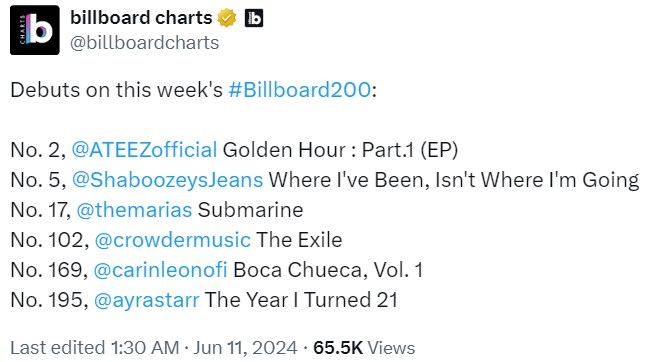Screen dimensions: 670x362
Task: Click the billboard charts profile avatar
Action: coord(35,30)
